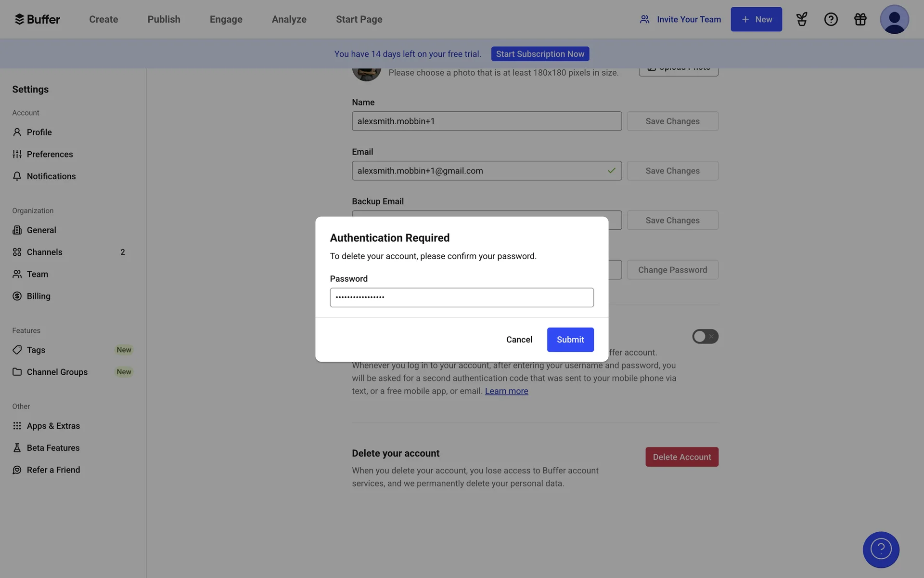Open the Publish tab
The width and height of the screenshot is (924, 578).
pos(164,19)
